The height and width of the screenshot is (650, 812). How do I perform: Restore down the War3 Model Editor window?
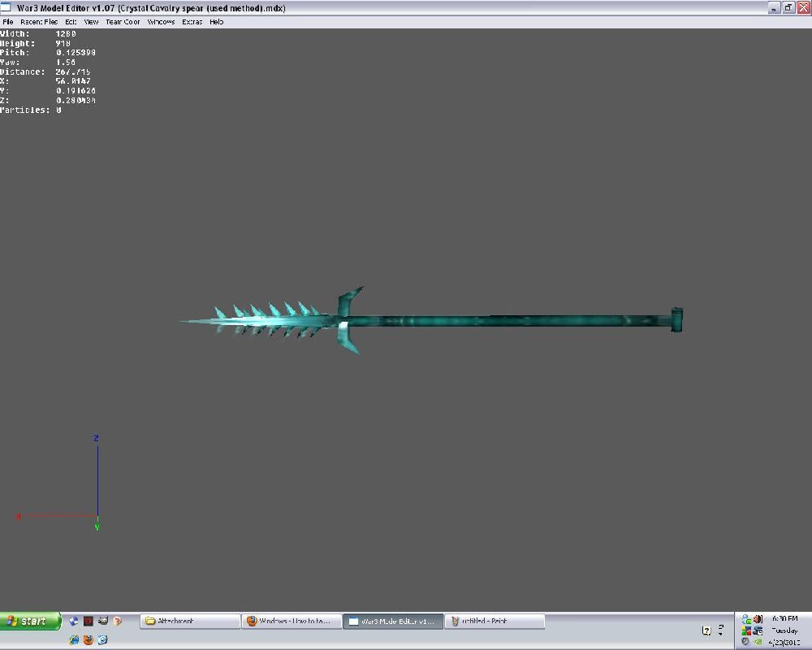(x=788, y=8)
